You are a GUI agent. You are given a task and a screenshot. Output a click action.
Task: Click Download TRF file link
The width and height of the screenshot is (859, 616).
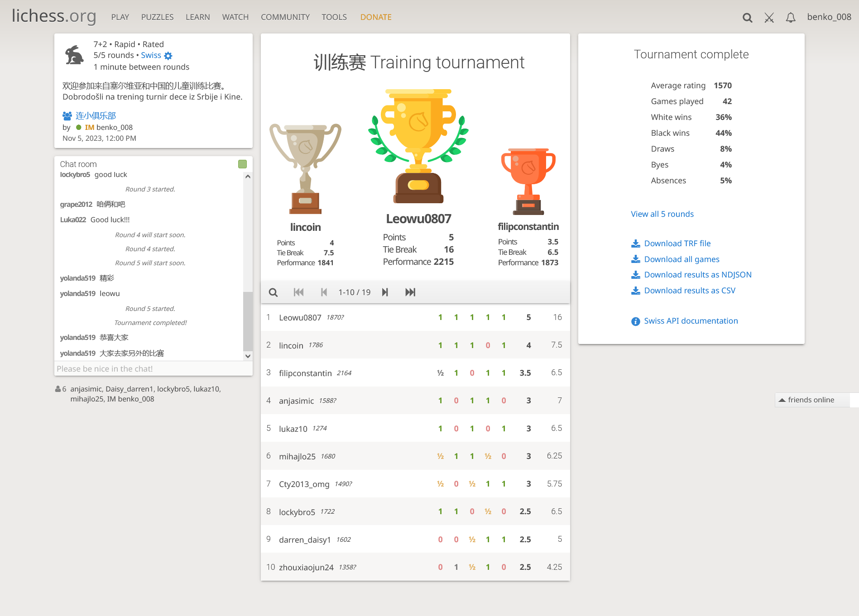(677, 244)
